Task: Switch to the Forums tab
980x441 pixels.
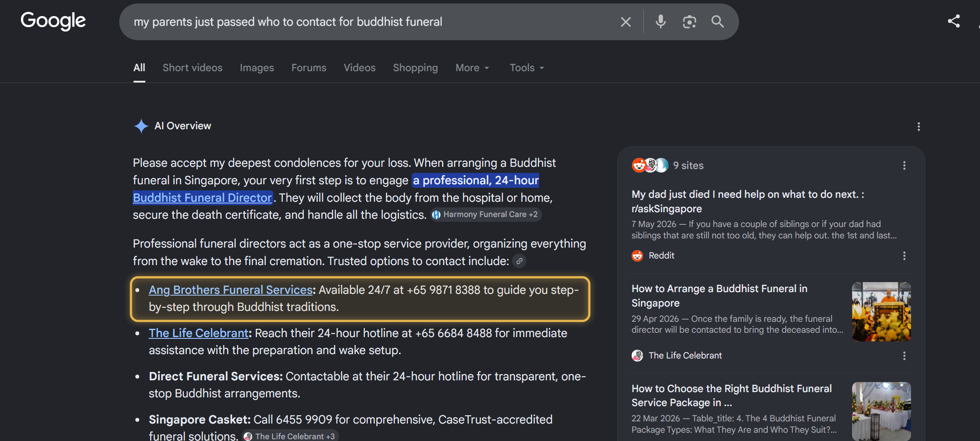Action: pyautogui.click(x=309, y=68)
